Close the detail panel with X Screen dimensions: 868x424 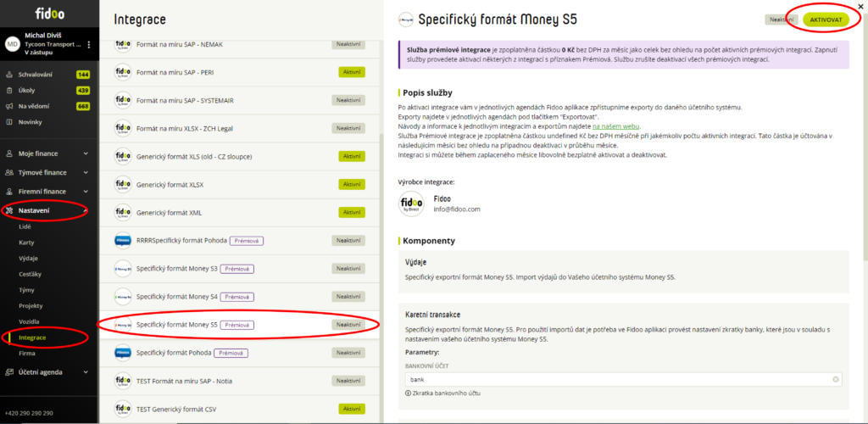click(x=860, y=6)
